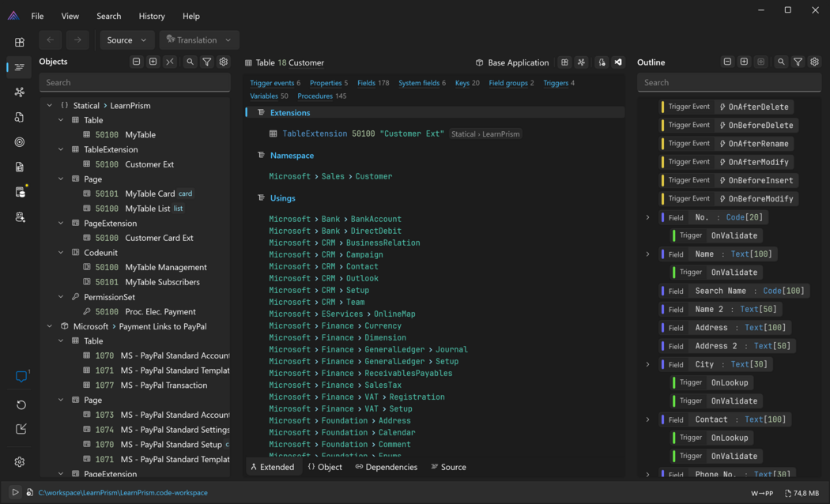The height and width of the screenshot is (504, 830).
Task: Click the play button in status bar
Action: pos(15,492)
